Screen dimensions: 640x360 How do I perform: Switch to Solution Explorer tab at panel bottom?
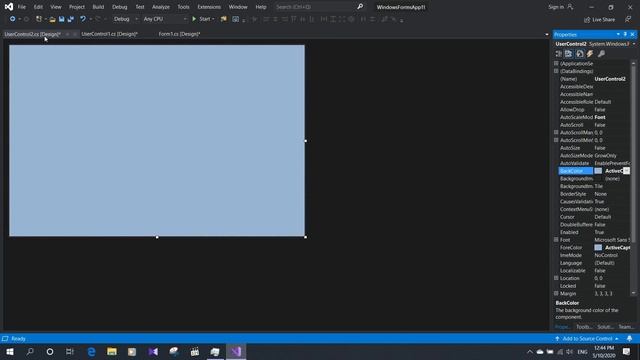[605, 327]
